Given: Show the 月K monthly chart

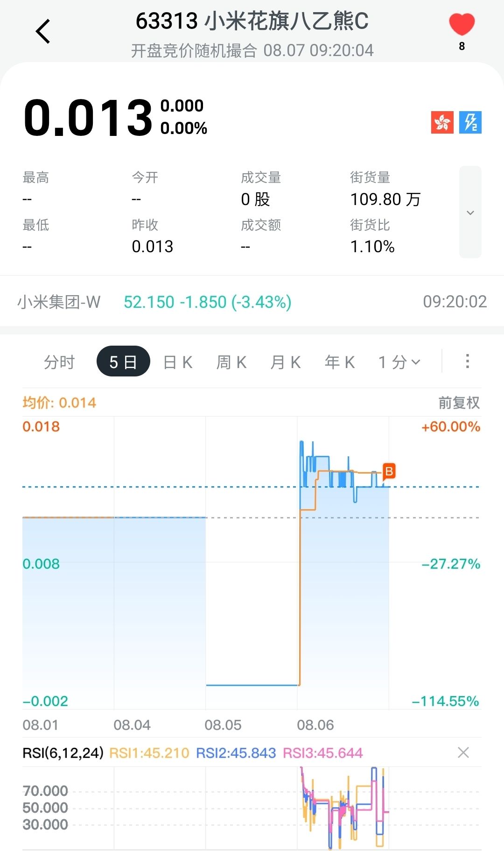Looking at the screenshot, I should point(286,362).
